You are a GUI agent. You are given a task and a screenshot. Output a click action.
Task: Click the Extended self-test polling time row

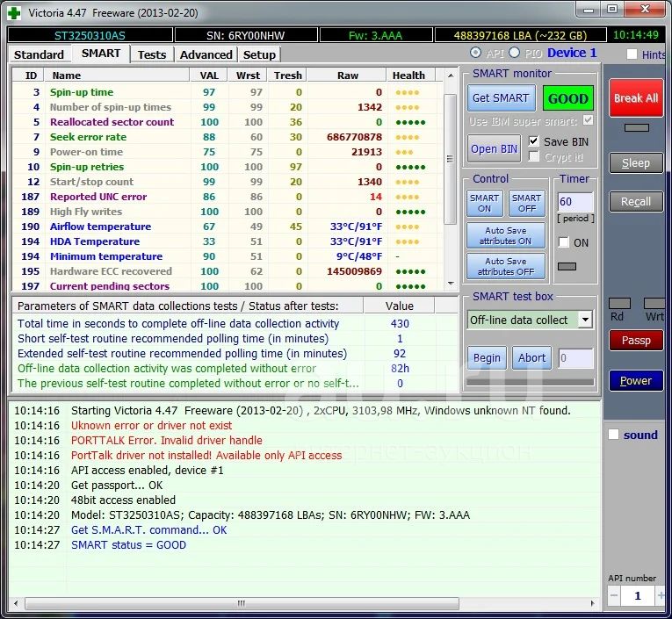pyautogui.click(x=234, y=354)
